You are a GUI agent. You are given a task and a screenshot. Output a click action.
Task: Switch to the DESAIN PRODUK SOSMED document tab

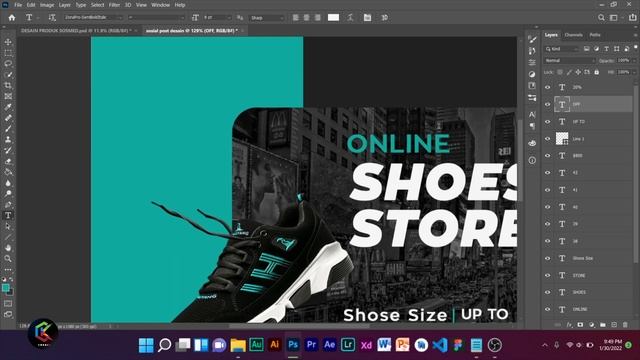click(76, 31)
